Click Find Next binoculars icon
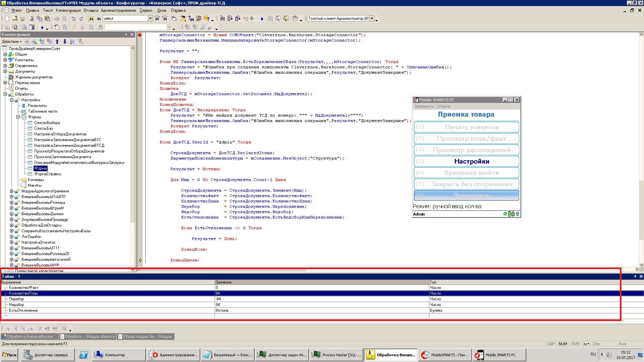Screen dimensions: 644x362 pyautogui.click(x=157, y=19)
